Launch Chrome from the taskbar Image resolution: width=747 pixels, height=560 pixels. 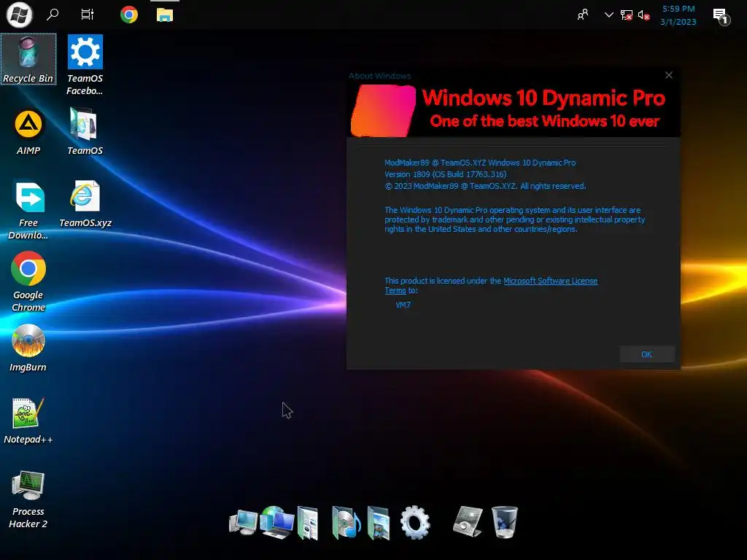(128, 15)
